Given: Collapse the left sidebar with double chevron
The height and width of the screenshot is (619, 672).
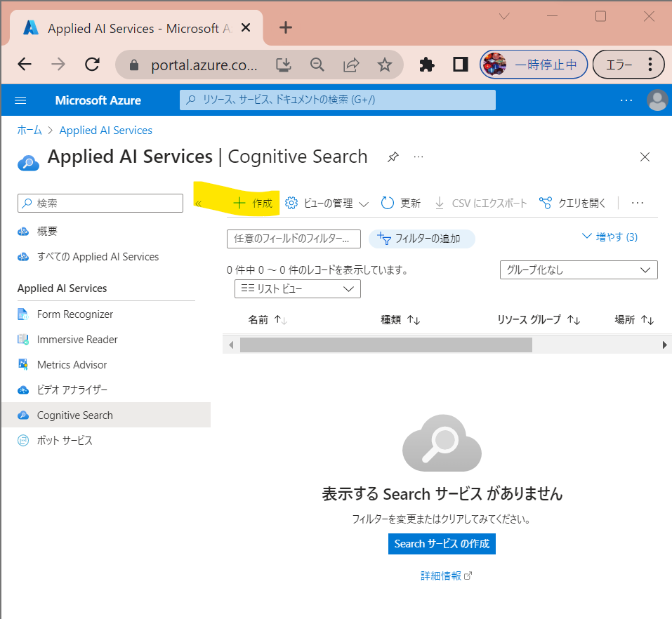Looking at the screenshot, I should pos(198,204).
